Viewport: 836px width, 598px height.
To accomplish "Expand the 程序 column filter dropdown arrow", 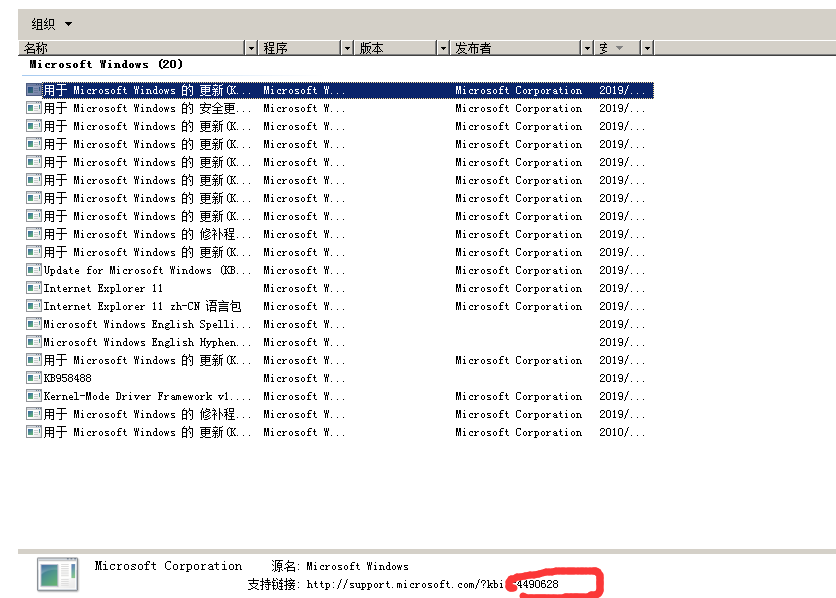I will (347, 48).
